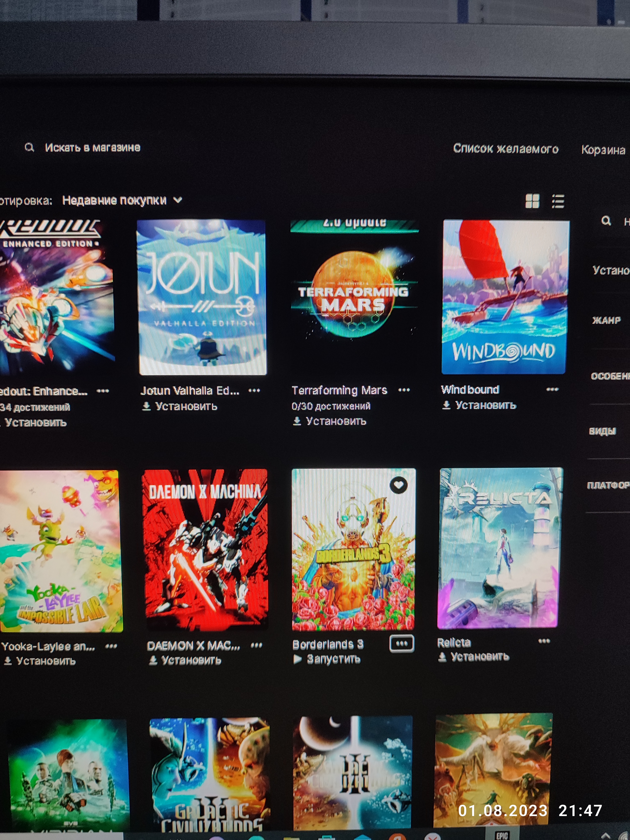Click the 'DAEMON X MAC...' title text
Image resolution: width=630 pixels, height=840 pixels.
[194, 646]
